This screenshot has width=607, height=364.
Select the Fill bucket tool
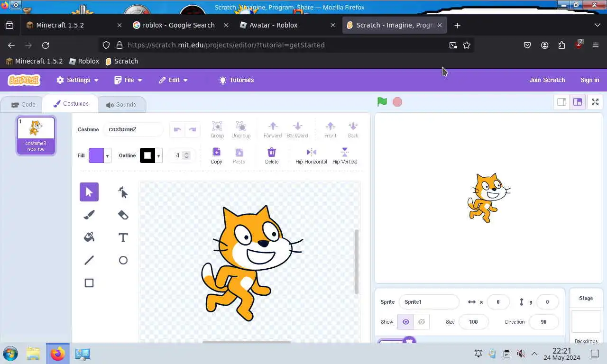[x=89, y=237]
